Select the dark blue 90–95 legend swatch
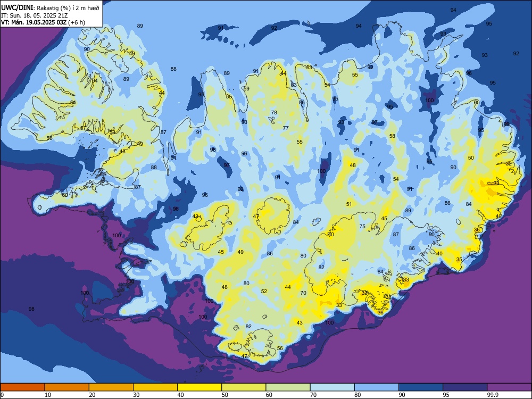The width and height of the screenshot is (532, 399). [421, 387]
